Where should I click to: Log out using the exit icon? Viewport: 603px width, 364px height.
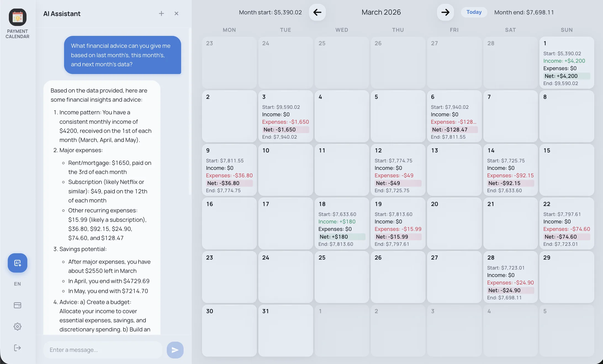pos(17,348)
